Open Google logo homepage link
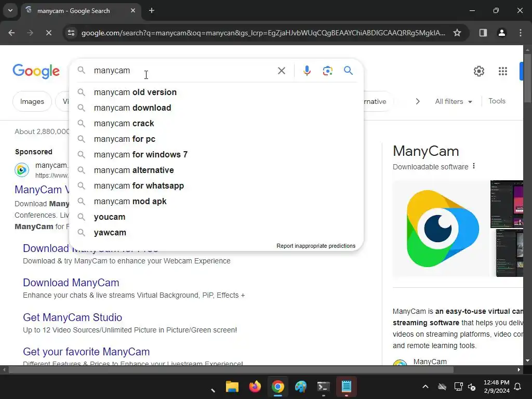The height and width of the screenshot is (399, 532). 36,71
